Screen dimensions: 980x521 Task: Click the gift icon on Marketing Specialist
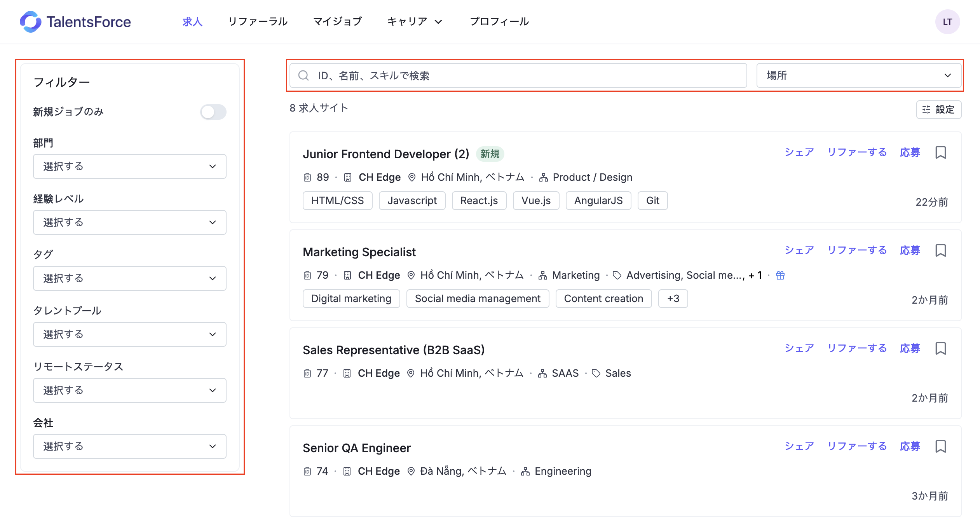pos(780,275)
